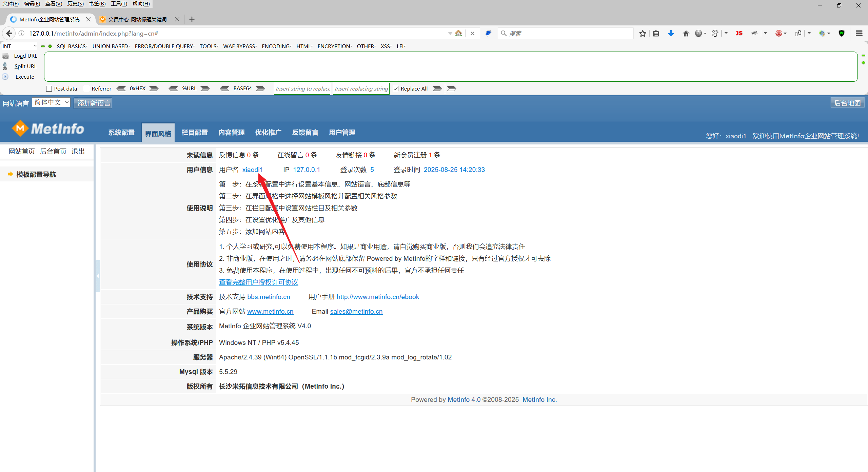
Task: Click the red JS toolbar icon
Action: (x=739, y=33)
